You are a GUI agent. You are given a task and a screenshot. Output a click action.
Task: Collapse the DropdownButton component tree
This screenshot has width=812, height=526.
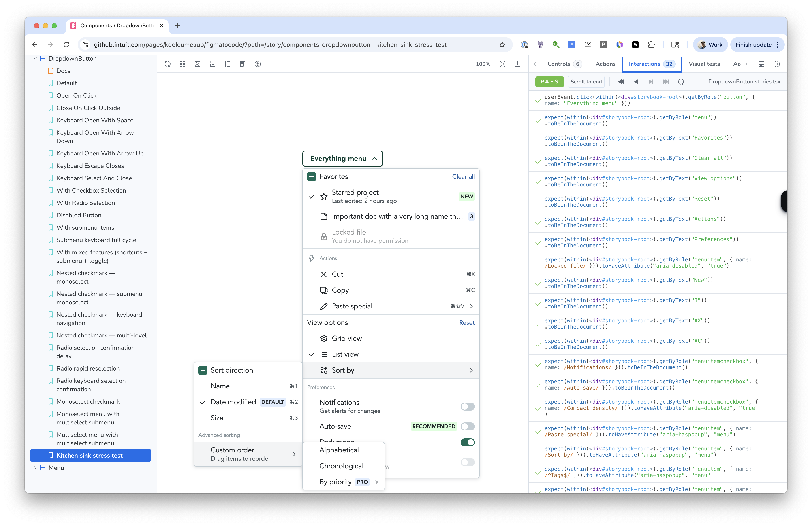coord(35,58)
